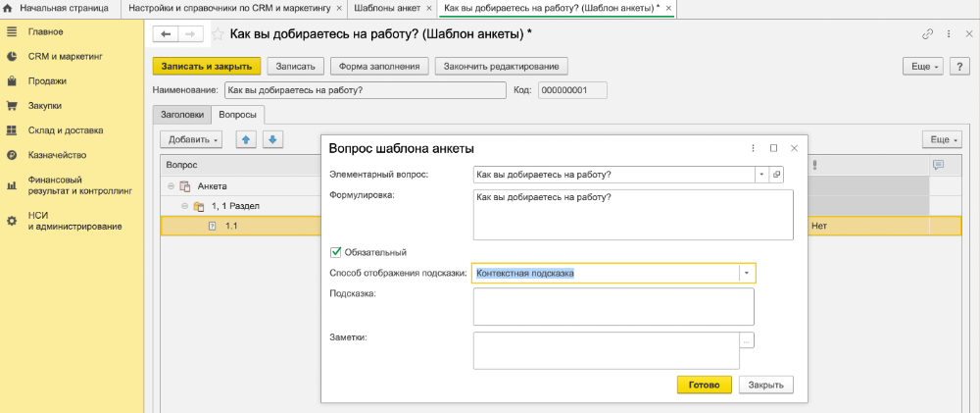Image resolution: width=980 pixels, height=413 pixels.
Task: Open НСИ и администрирование gear icon
Action: [11, 221]
